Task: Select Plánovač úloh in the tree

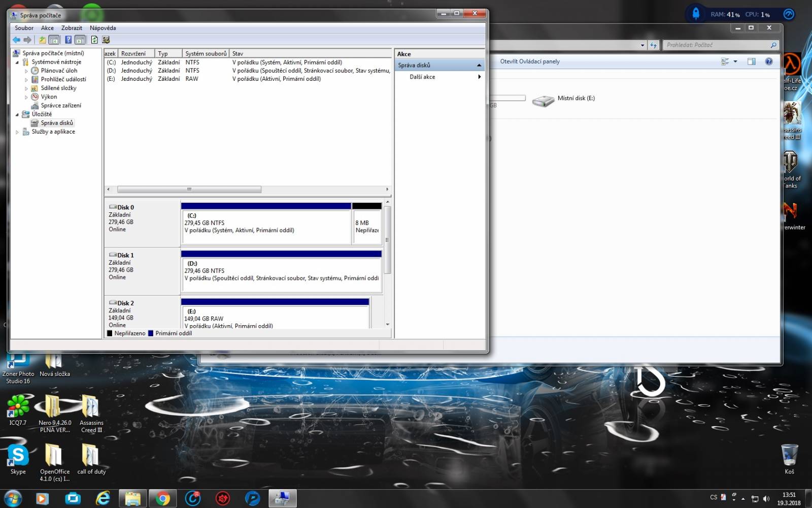Action: pos(59,71)
